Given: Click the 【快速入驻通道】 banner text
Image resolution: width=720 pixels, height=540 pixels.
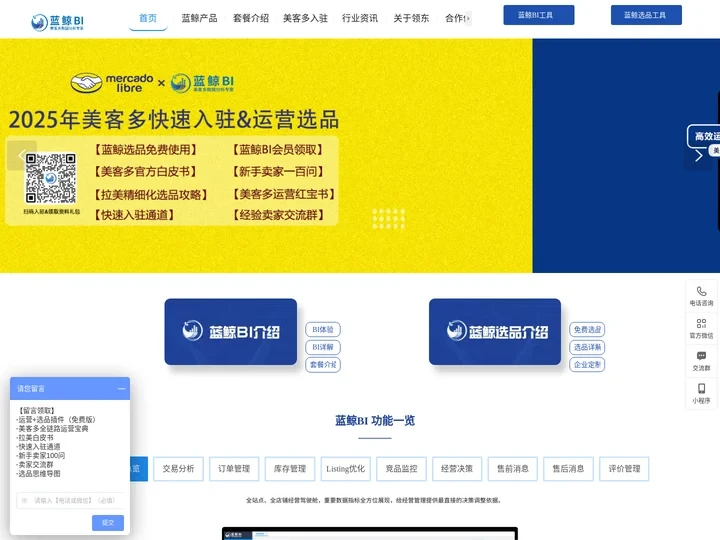Looking at the screenshot, I should coord(135,215).
